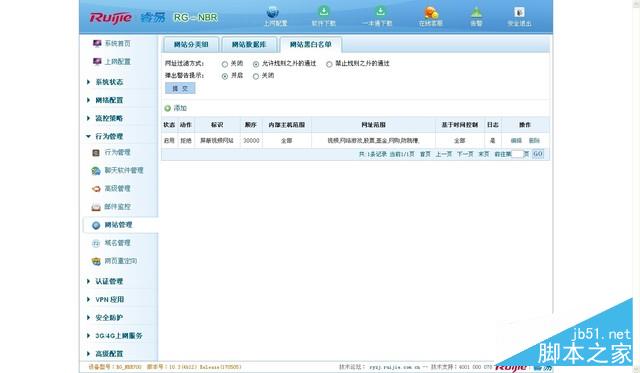Click the Ruijie logo in the header
The width and height of the screenshot is (640, 373).
(x=111, y=18)
